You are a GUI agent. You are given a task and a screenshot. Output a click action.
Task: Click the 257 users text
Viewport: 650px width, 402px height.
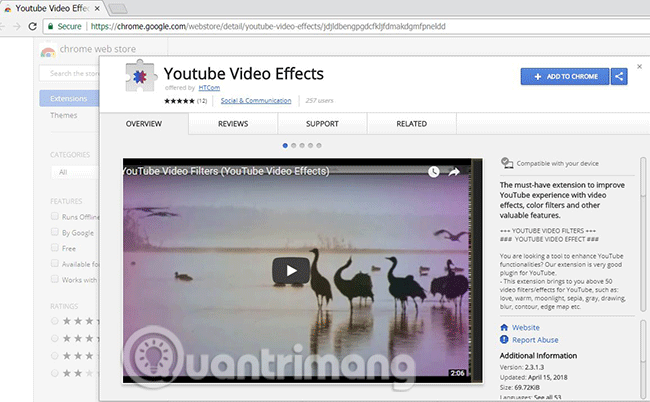pyautogui.click(x=319, y=101)
